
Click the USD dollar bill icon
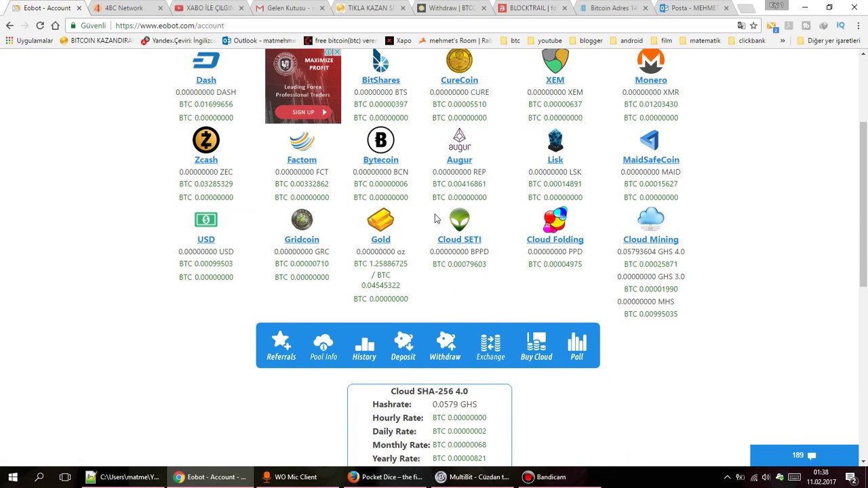[x=206, y=220]
